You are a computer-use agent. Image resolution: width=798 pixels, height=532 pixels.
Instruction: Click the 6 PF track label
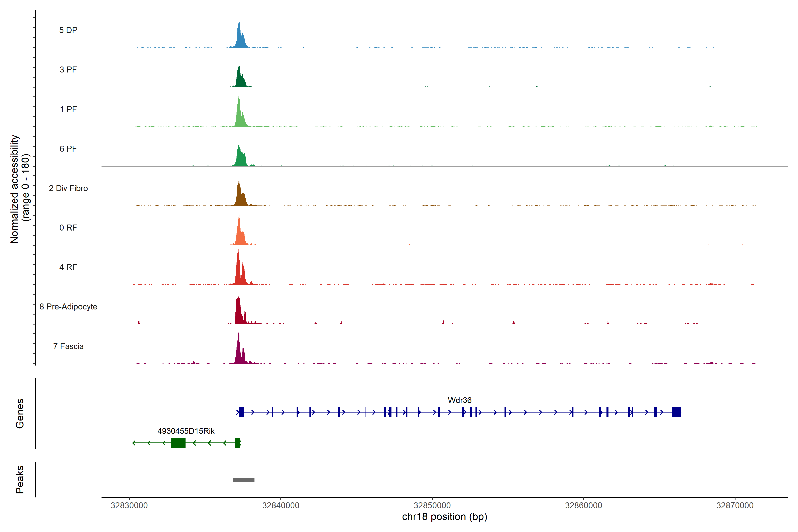point(68,149)
